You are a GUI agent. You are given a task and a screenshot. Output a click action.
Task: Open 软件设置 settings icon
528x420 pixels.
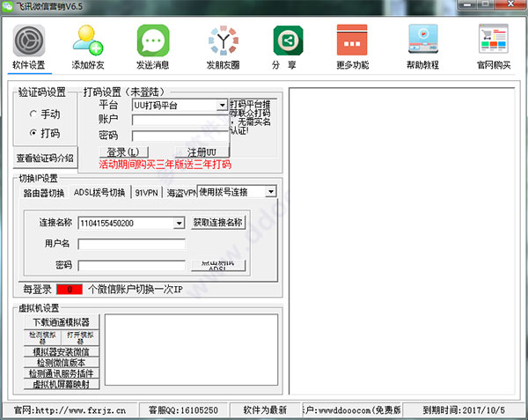tap(29, 41)
